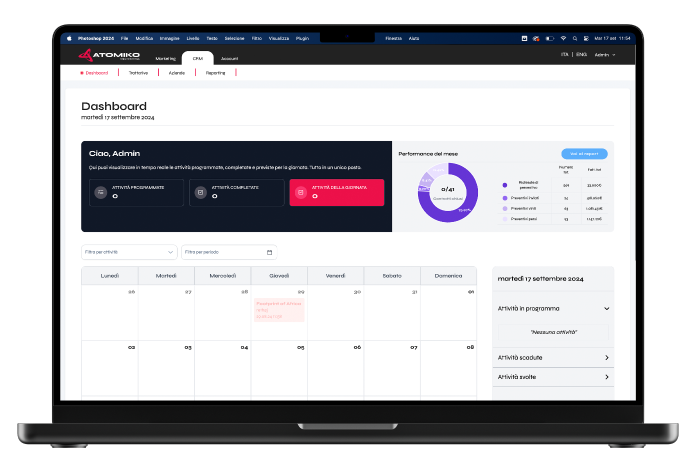
Task: Switch language to ENG
Action: pos(580,55)
